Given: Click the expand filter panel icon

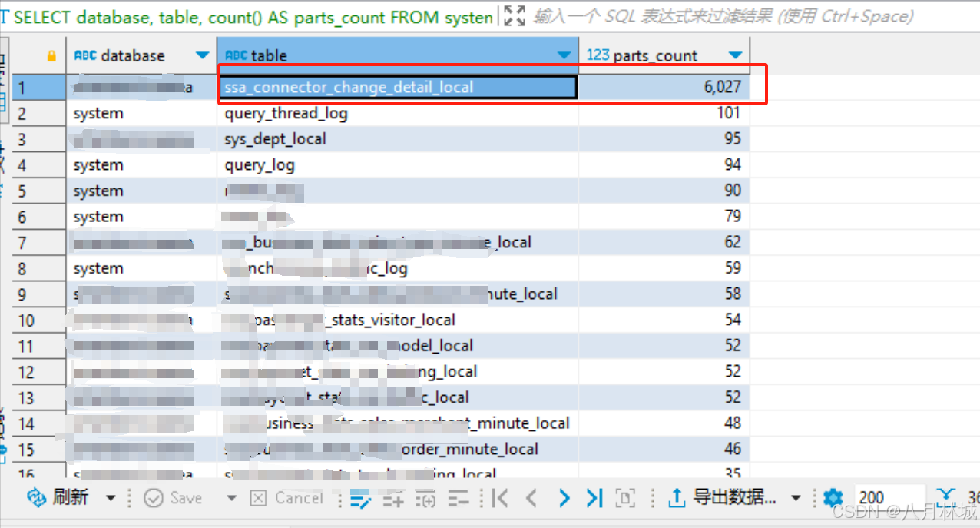Looking at the screenshot, I should 515,15.
